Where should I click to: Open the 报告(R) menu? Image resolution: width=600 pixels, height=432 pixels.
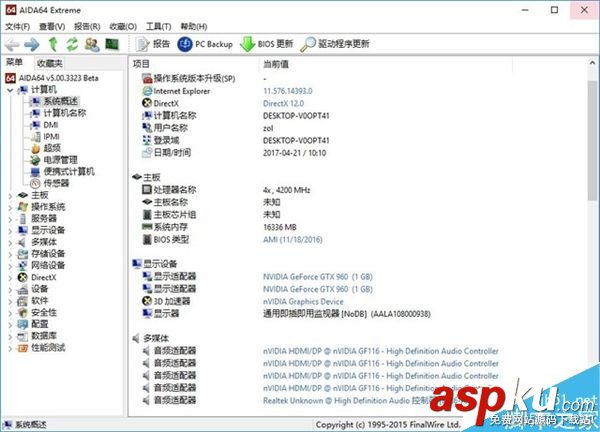point(87,26)
